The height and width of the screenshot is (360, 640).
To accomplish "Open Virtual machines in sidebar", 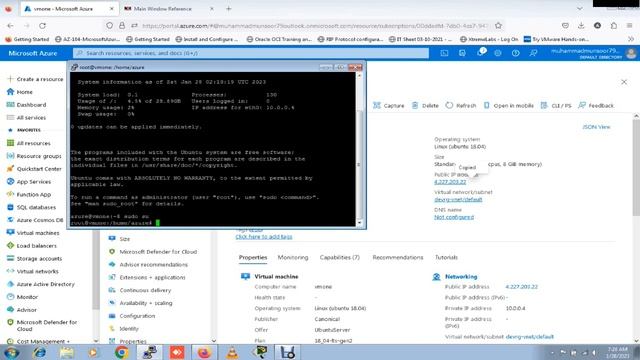I will pos(33,233).
